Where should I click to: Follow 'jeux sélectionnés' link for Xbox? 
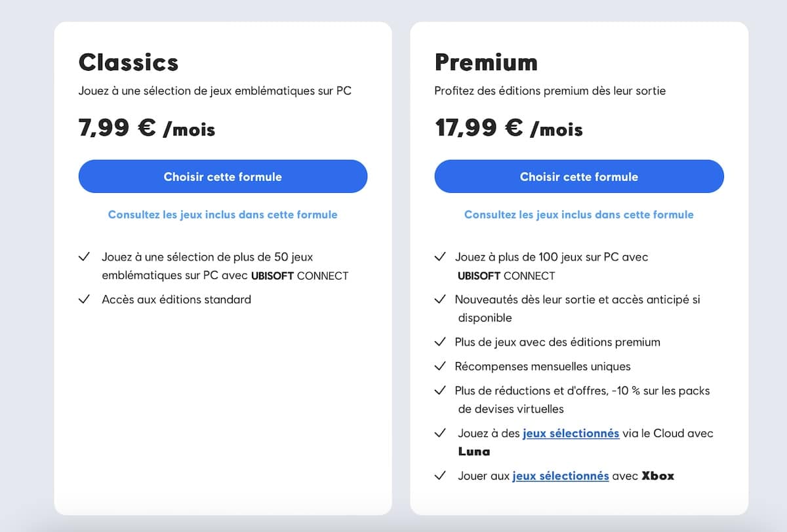[561, 476]
